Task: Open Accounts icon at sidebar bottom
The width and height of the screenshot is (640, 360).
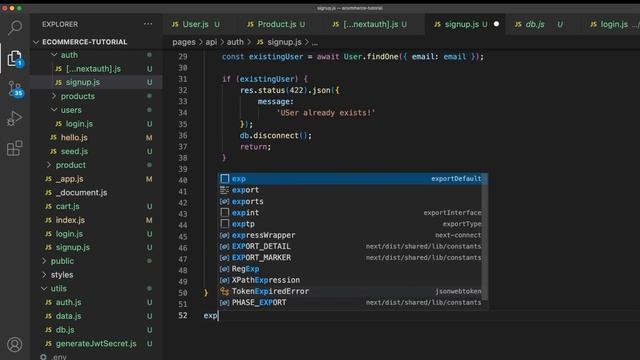Action: click(x=15, y=344)
